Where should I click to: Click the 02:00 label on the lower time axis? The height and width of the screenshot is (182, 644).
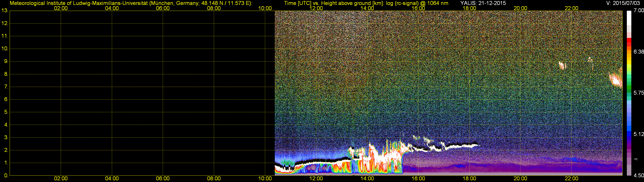(x=61, y=179)
